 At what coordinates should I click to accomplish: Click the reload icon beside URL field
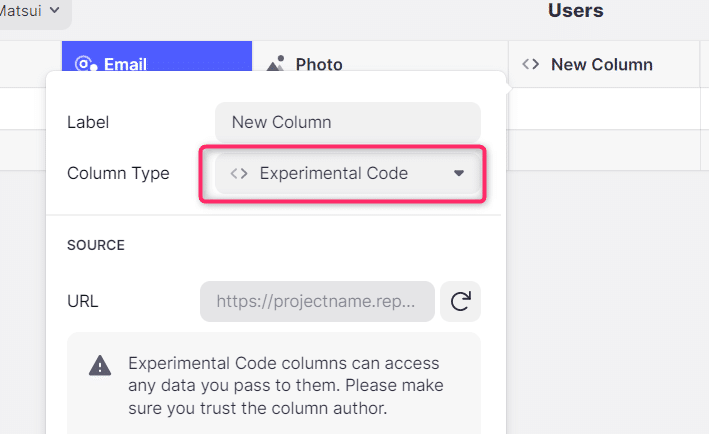click(460, 302)
